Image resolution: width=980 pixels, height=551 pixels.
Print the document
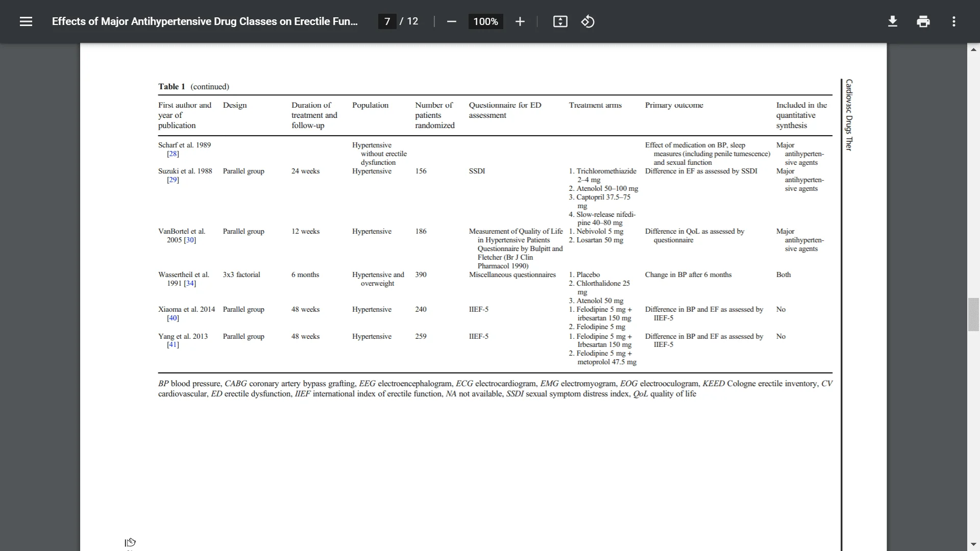(x=923, y=21)
